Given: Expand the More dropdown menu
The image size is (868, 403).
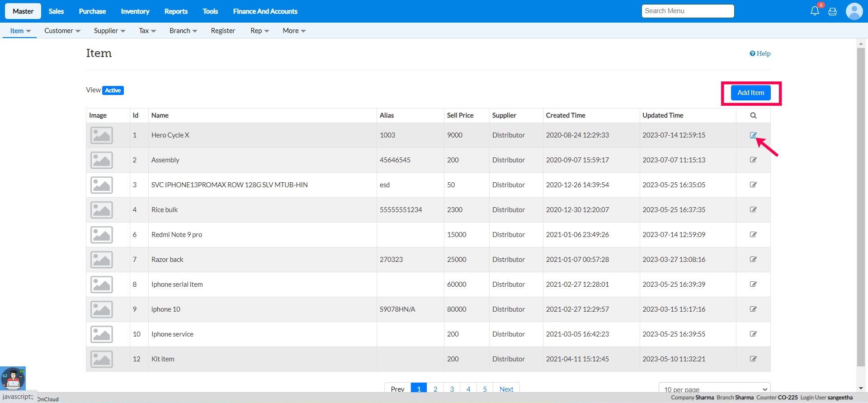Looking at the screenshot, I should (x=294, y=31).
